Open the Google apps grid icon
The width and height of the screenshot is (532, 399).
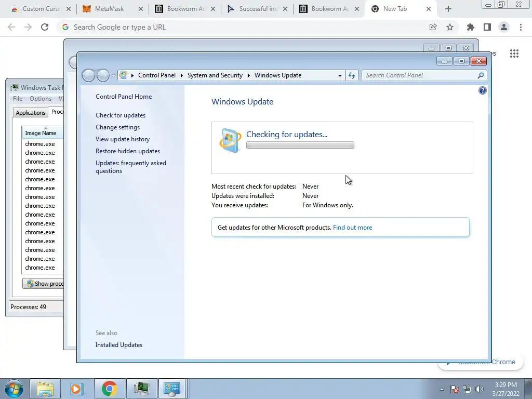click(x=514, y=54)
